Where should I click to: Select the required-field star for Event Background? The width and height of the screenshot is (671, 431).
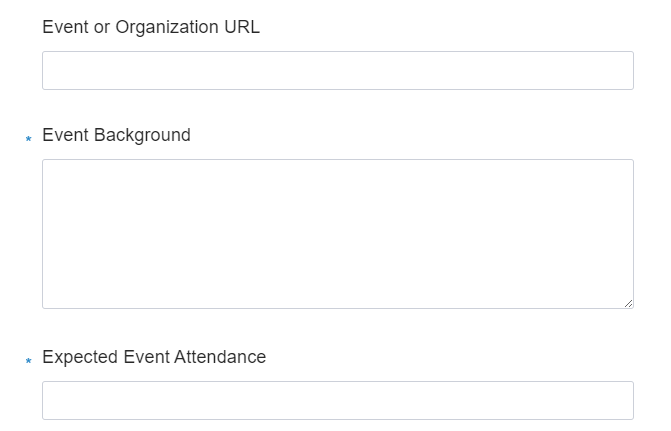[29, 139]
